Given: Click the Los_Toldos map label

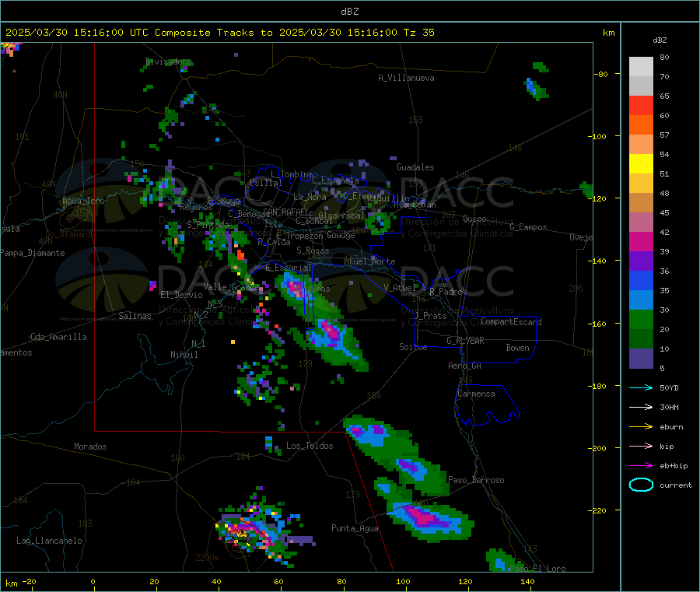Looking at the screenshot, I should [x=310, y=446].
